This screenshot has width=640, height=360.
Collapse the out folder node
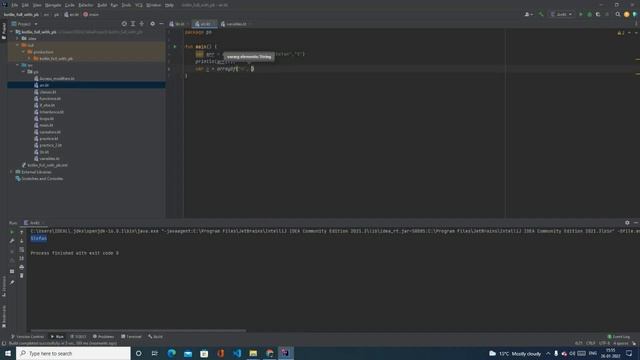[18, 45]
